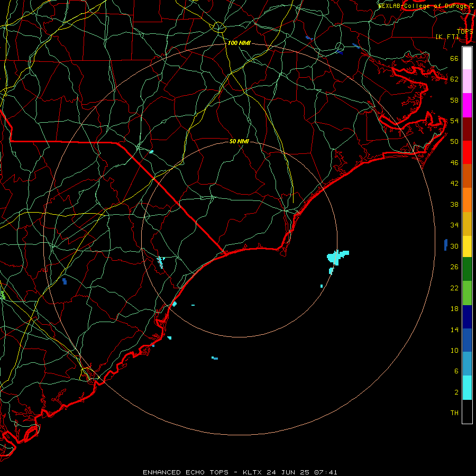
Task: Click the legend value "6"
Action: coord(456,371)
